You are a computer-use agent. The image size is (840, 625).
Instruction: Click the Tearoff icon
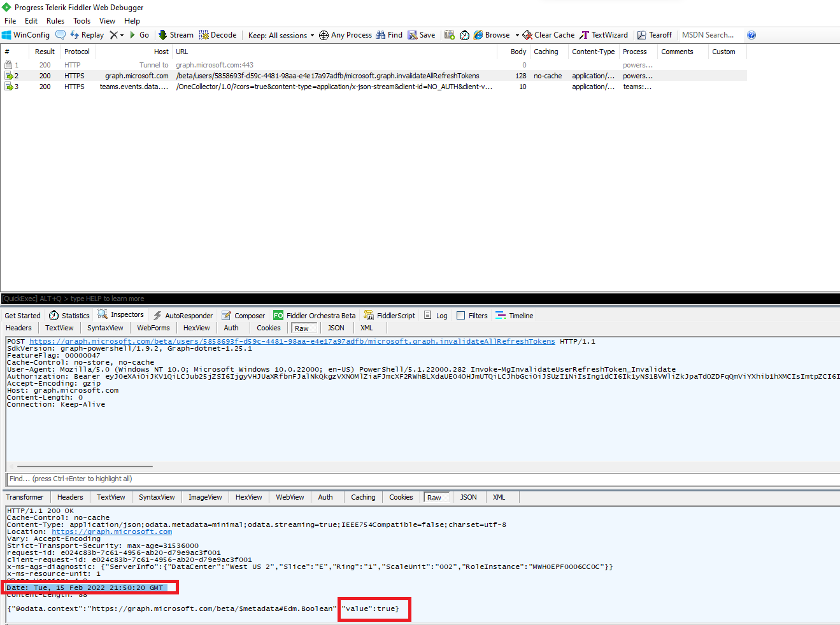(655, 35)
